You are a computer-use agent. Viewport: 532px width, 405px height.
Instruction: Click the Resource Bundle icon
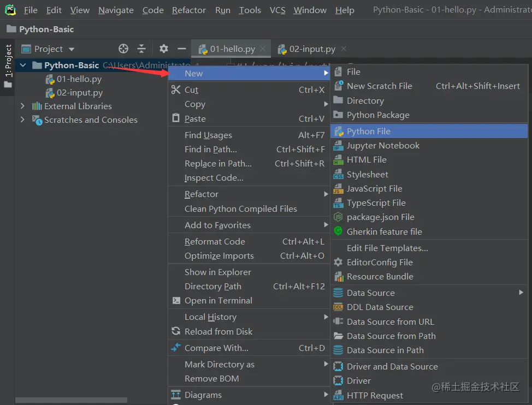point(339,277)
